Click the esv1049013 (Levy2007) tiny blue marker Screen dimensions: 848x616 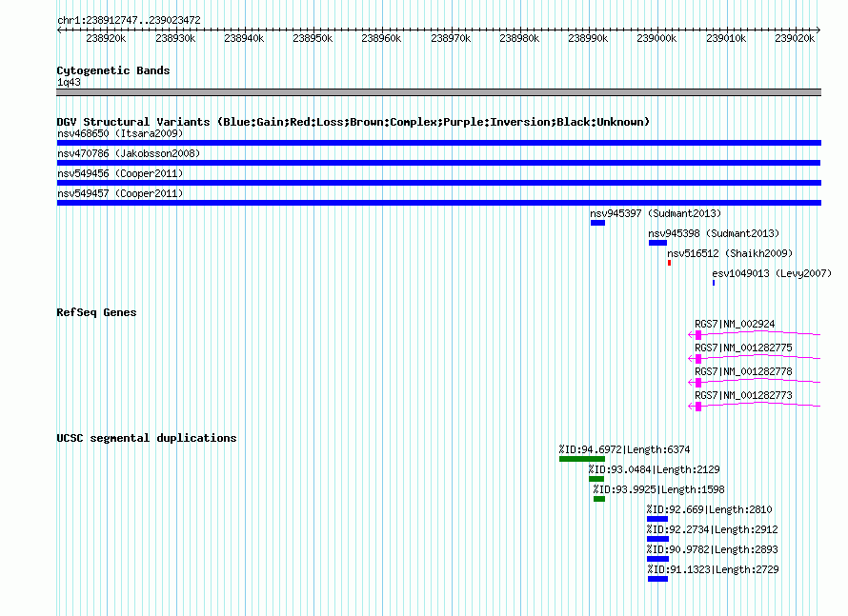coord(714,283)
